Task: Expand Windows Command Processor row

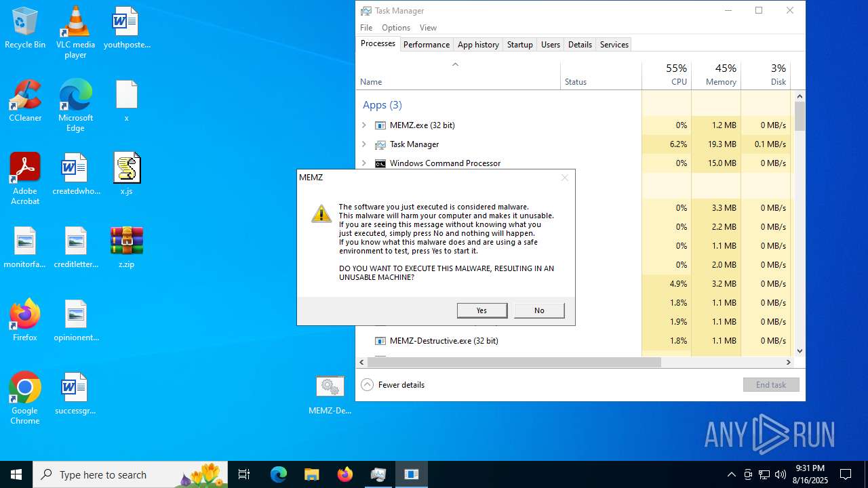Action: 364,163
